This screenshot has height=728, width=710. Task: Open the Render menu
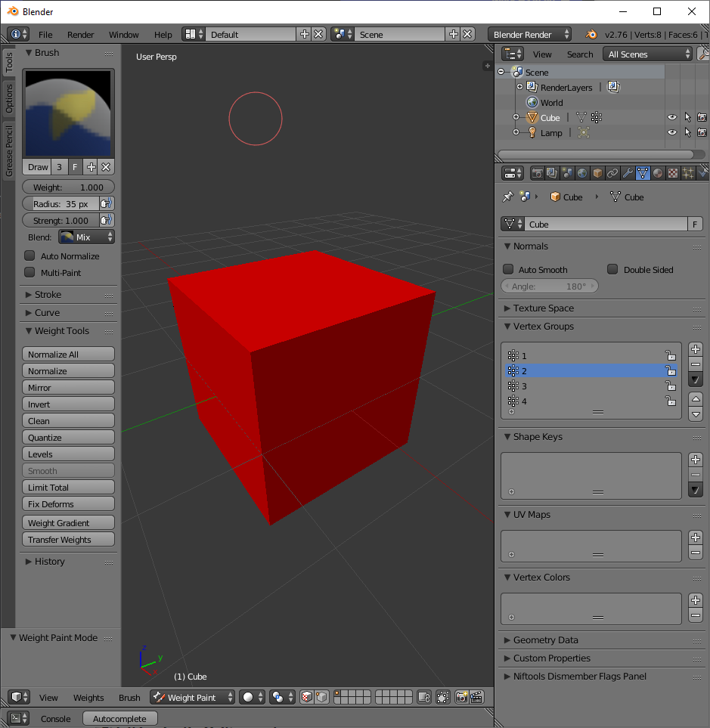[x=80, y=35]
